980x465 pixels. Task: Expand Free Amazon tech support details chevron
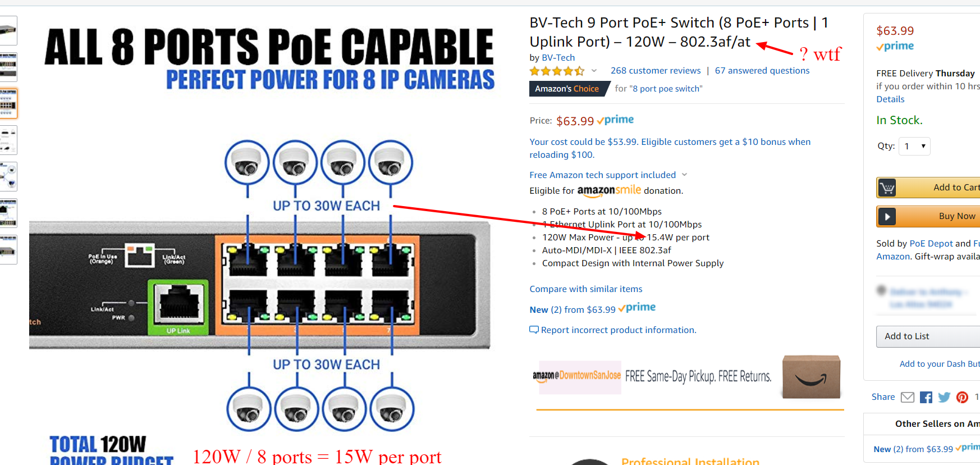pos(684,175)
